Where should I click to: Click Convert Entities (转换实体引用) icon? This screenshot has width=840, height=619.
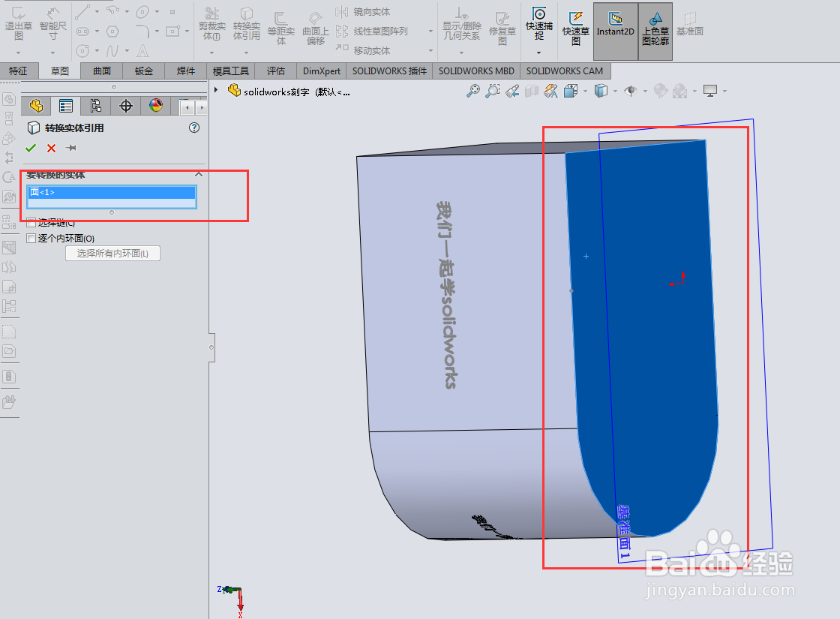[247, 13]
